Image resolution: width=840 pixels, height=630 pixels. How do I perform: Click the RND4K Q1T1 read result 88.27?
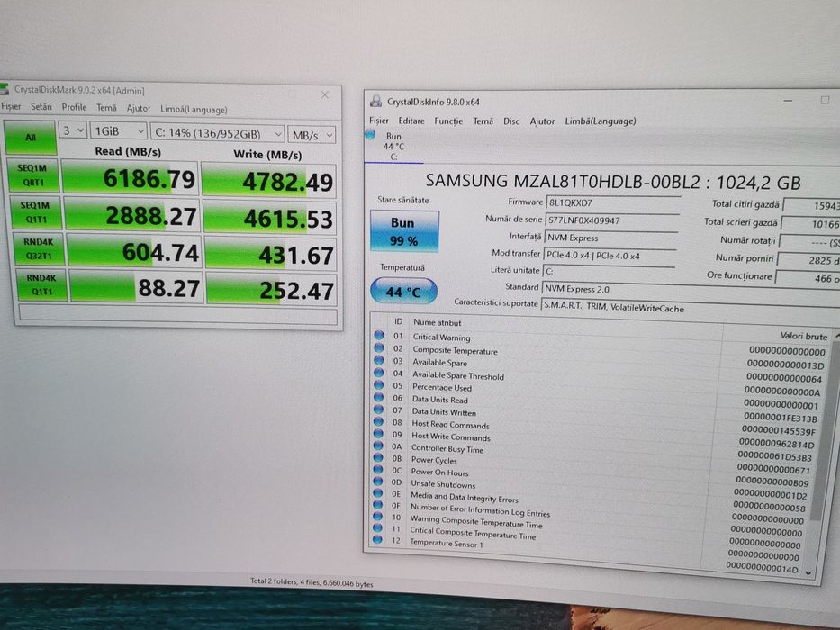click(x=136, y=288)
